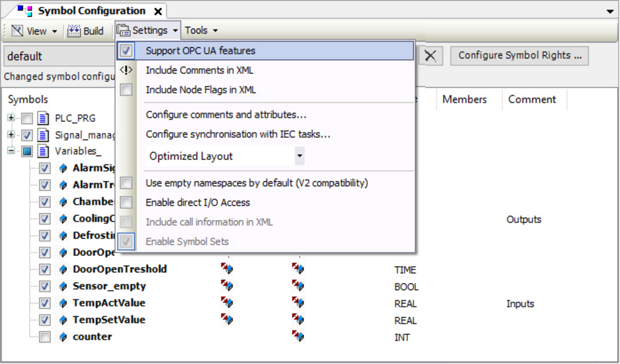Viewport: 620px width, 364px height.
Task: Click the PLC_PRG document icon
Action: click(x=44, y=118)
